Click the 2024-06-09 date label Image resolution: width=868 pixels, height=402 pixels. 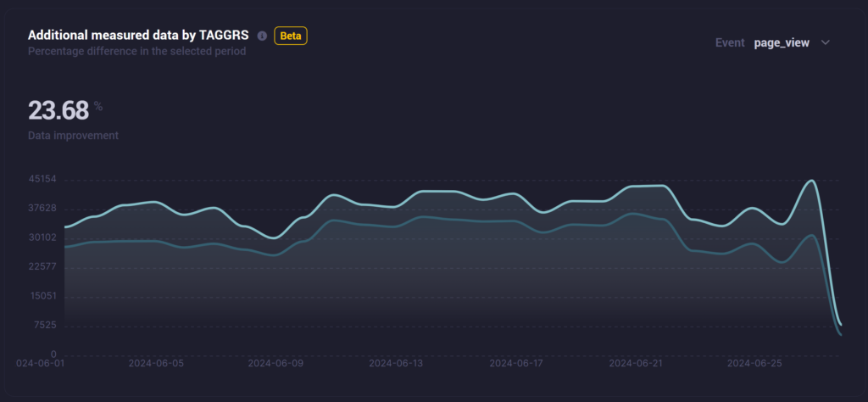coord(275,363)
